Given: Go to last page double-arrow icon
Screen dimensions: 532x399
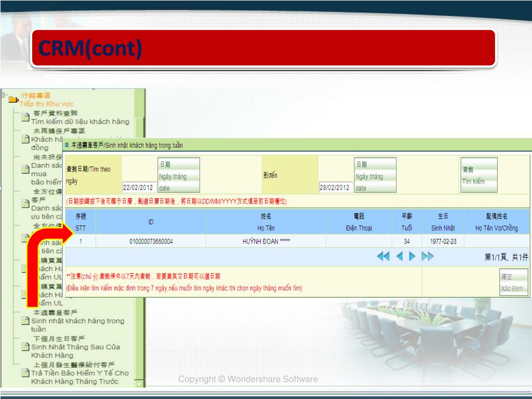Looking at the screenshot, I should [428, 256].
